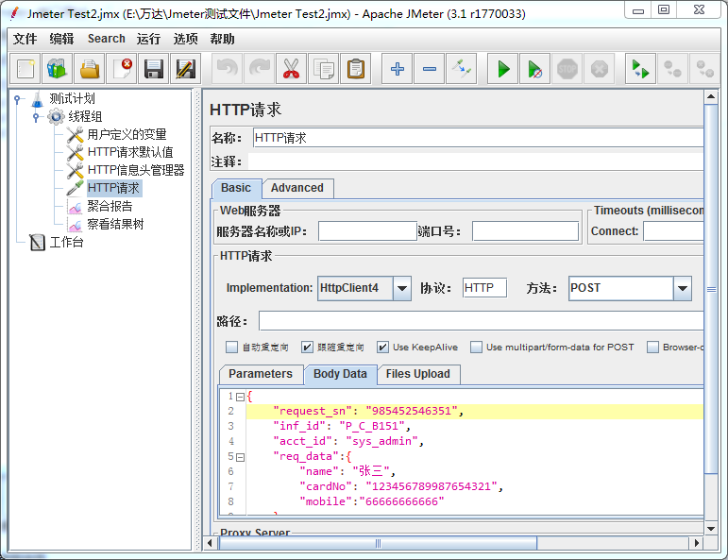728x560 pixels.
Task: Click the Shutdown test icon
Action: pyautogui.click(x=600, y=69)
